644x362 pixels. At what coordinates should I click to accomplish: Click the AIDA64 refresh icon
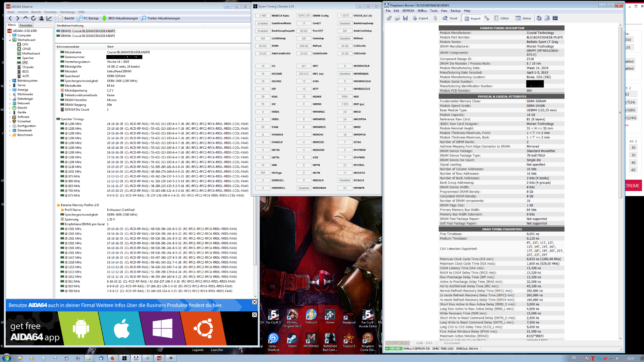[x=33, y=18]
